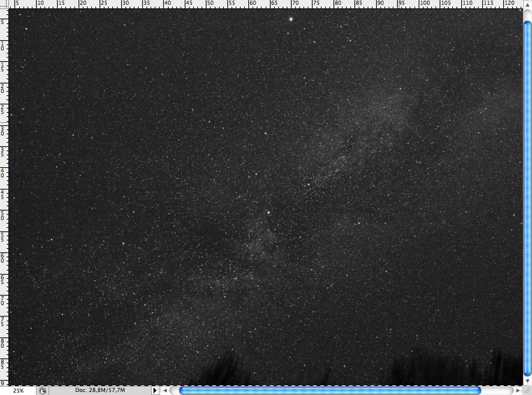Image resolution: width=532 pixels, height=395 pixels.
Task: Click the blue vertical scrollbar thumb
Action: (527, 198)
